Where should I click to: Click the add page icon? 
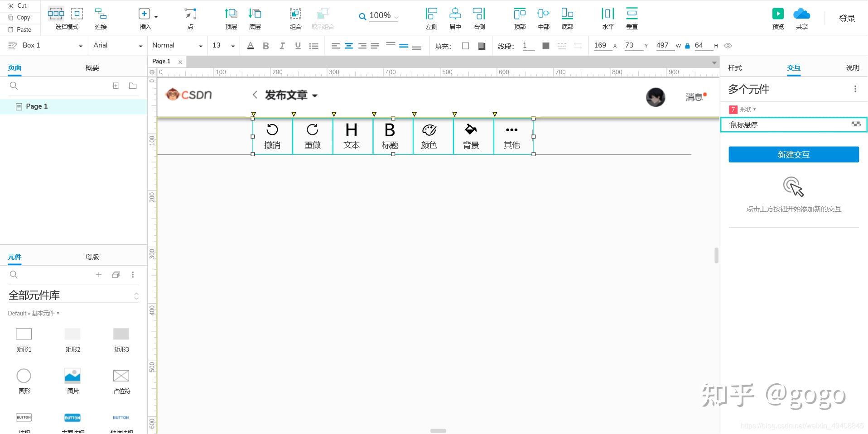click(116, 86)
